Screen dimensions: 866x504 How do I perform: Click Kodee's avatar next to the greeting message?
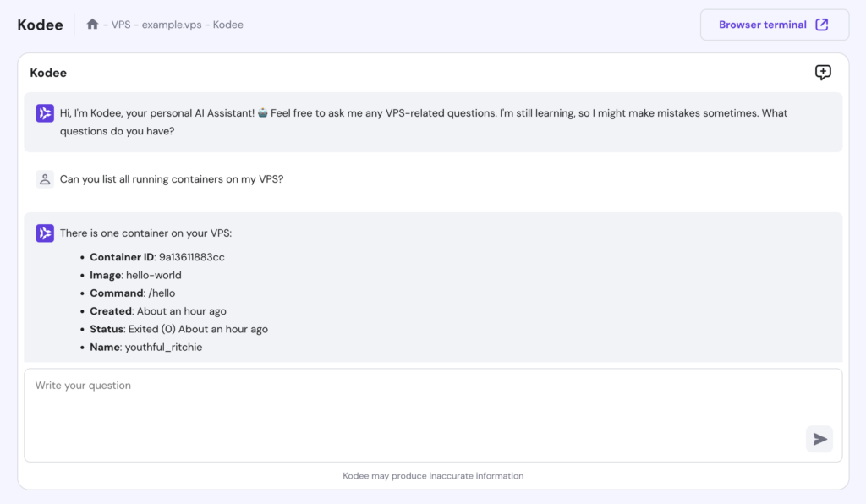coord(45,113)
